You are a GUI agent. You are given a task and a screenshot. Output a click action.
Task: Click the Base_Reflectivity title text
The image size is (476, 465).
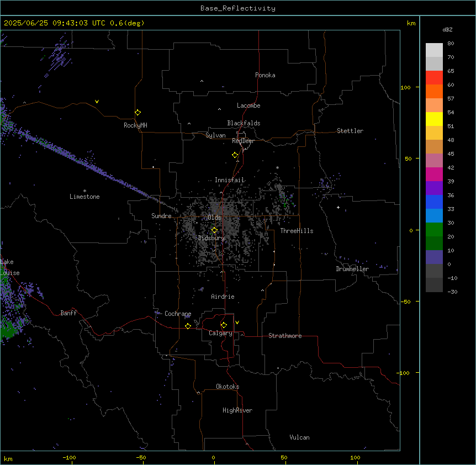coord(238,8)
